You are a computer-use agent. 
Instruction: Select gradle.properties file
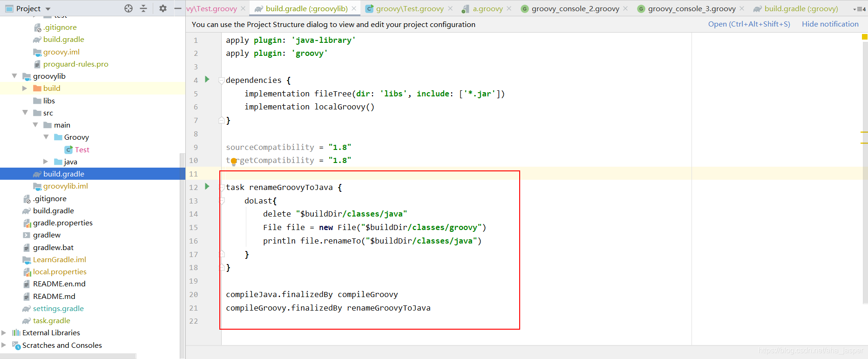click(63, 223)
